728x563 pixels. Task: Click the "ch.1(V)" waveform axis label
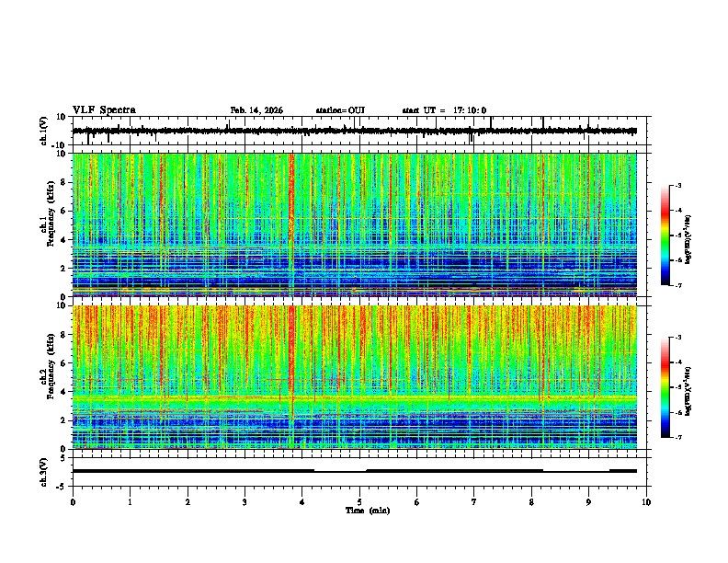pyautogui.click(x=44, y=131)
